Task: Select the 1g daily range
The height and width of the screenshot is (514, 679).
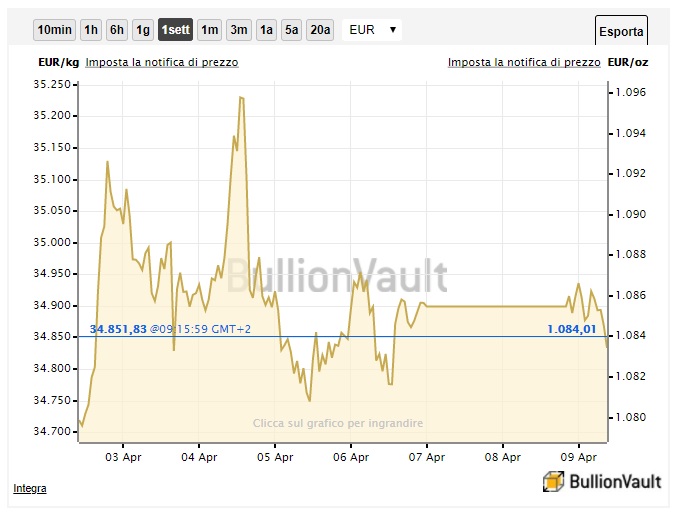Action: (x=143, y=30)
